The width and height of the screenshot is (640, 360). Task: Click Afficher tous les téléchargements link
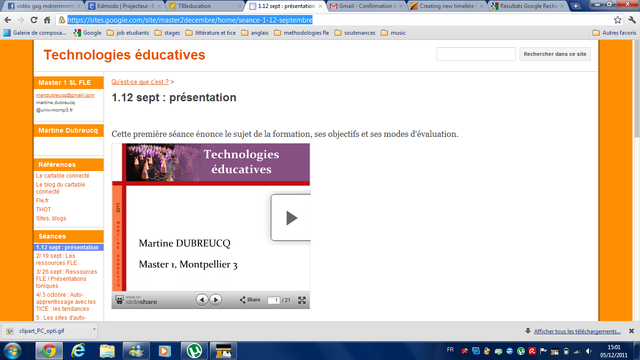(577, 331)
